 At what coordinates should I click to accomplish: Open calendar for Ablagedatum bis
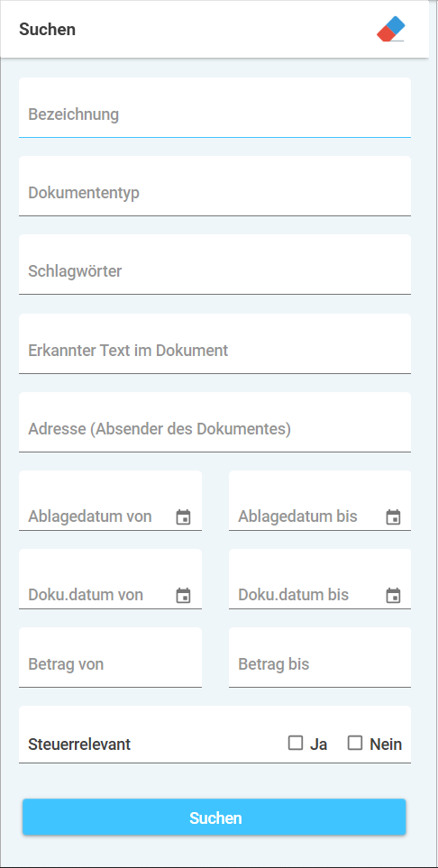(393, 517)
